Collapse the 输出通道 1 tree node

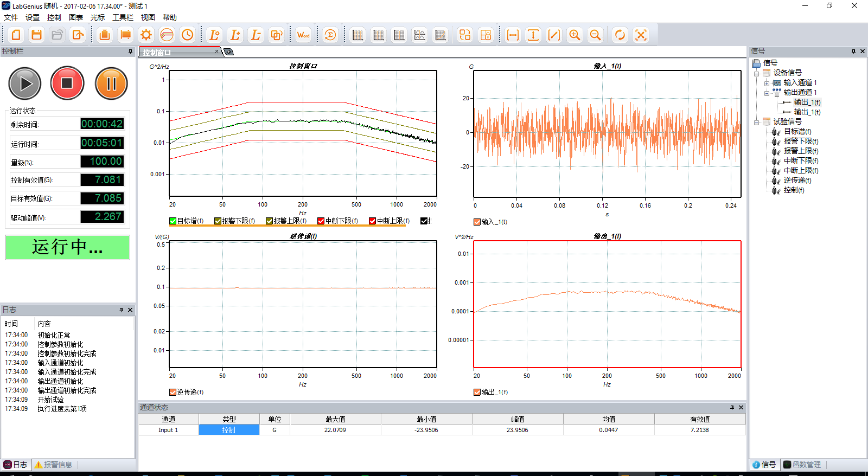coord(767,93)
